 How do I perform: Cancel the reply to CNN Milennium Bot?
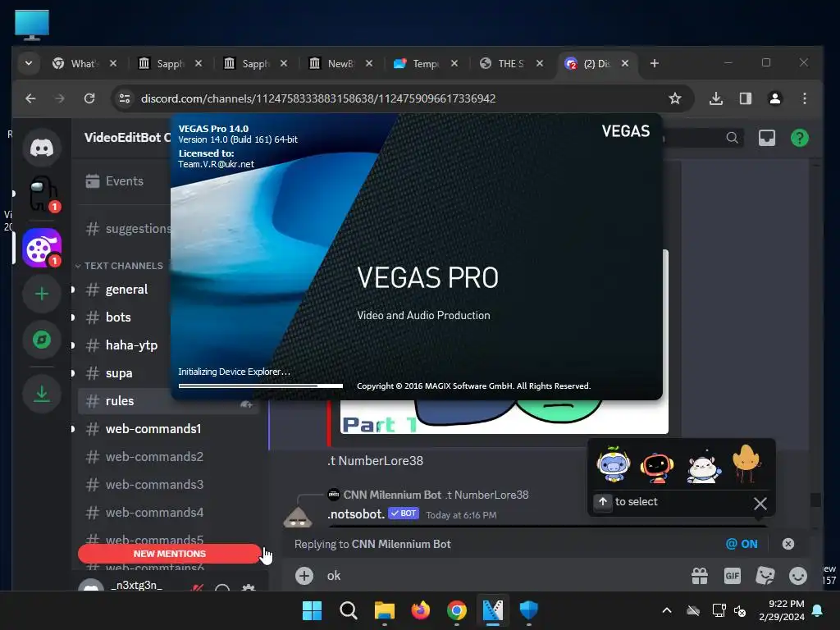click(x=788, y=544)
